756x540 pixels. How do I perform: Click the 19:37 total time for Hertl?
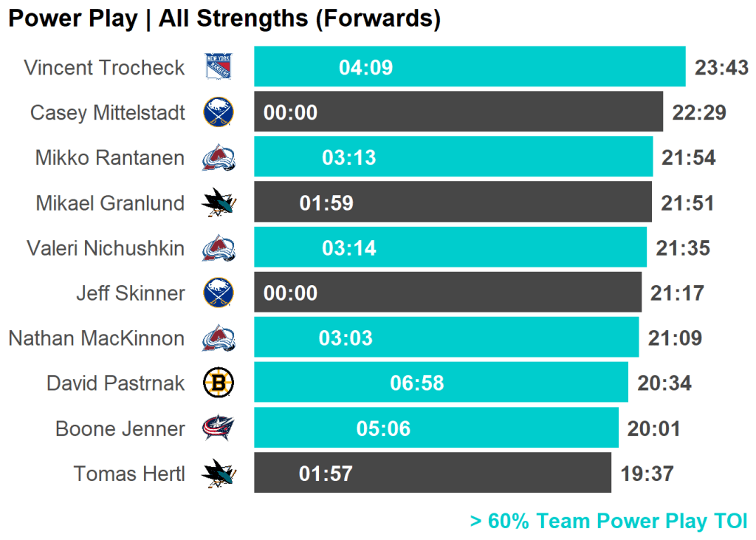point(647,474)
